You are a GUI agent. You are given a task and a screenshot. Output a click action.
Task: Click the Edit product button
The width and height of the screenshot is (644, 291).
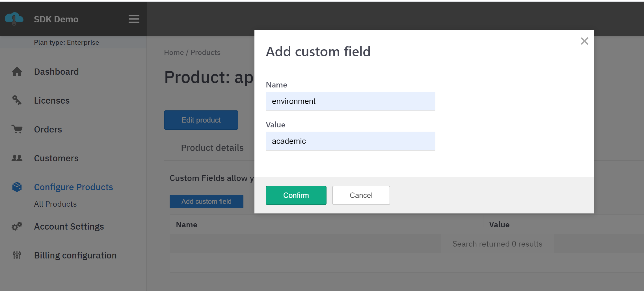pos(201,120)
